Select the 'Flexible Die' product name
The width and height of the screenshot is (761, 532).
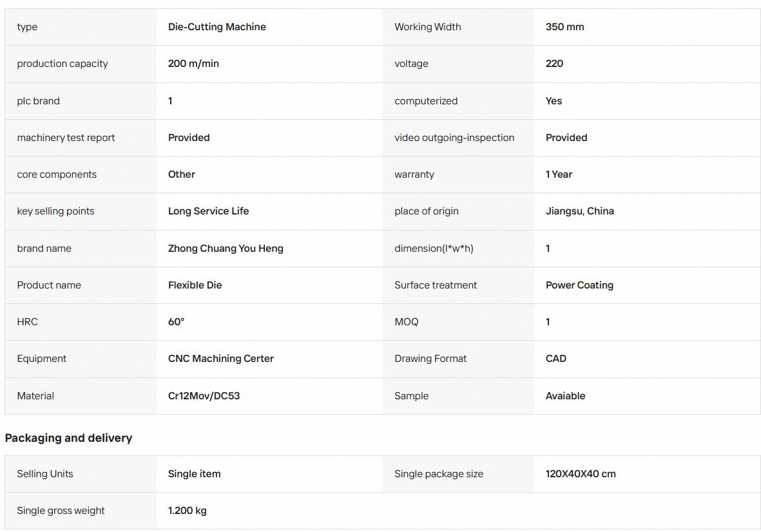coord(195,285)
